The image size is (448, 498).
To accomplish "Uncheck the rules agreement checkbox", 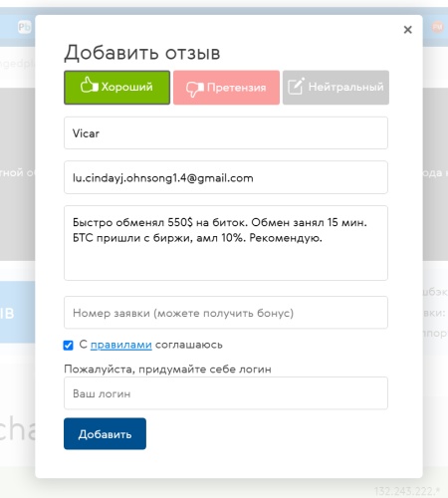I will 68,346.
